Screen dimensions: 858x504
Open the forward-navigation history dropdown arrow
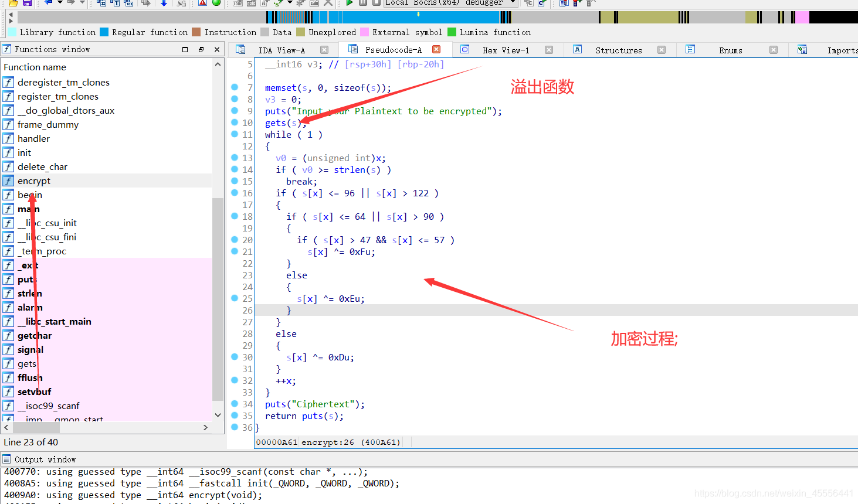tap(83, 2)
